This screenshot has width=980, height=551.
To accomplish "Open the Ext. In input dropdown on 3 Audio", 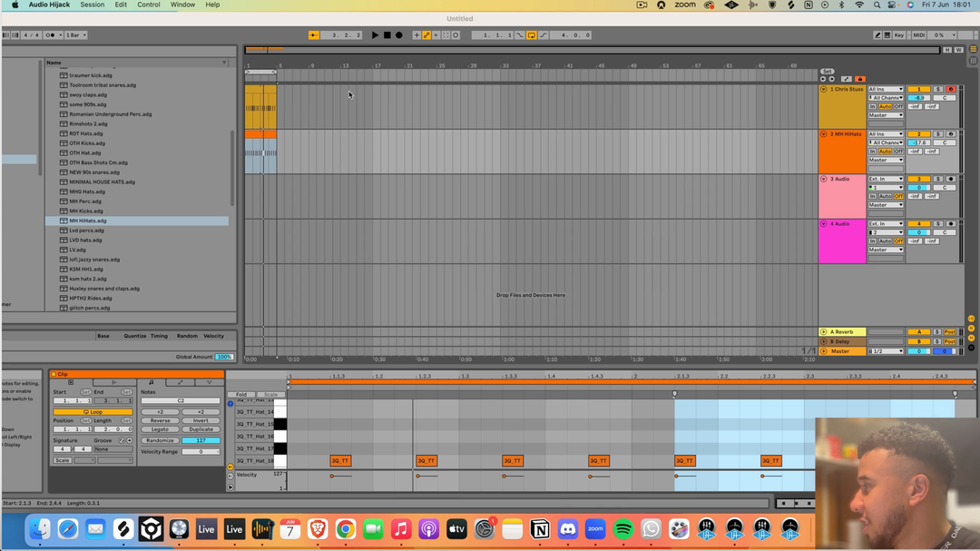I will [886, 179].
